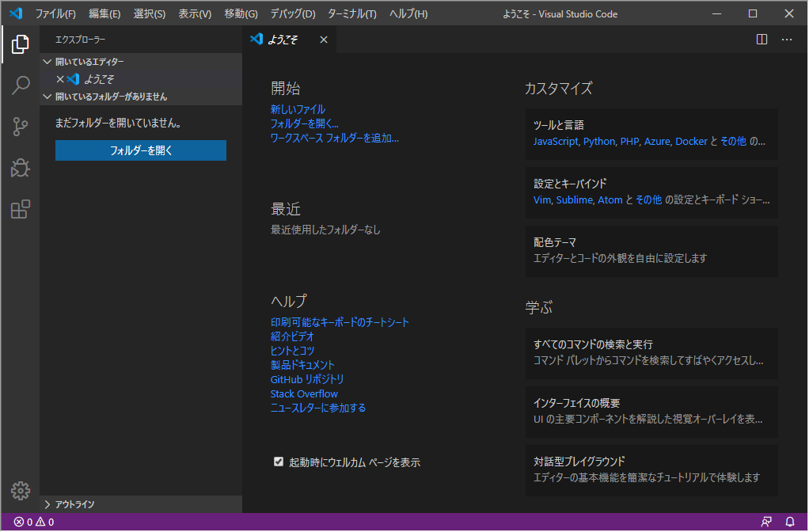Open the 選択(S) menu
This screenshot has height=532, width=809.
tap(149, 14)
